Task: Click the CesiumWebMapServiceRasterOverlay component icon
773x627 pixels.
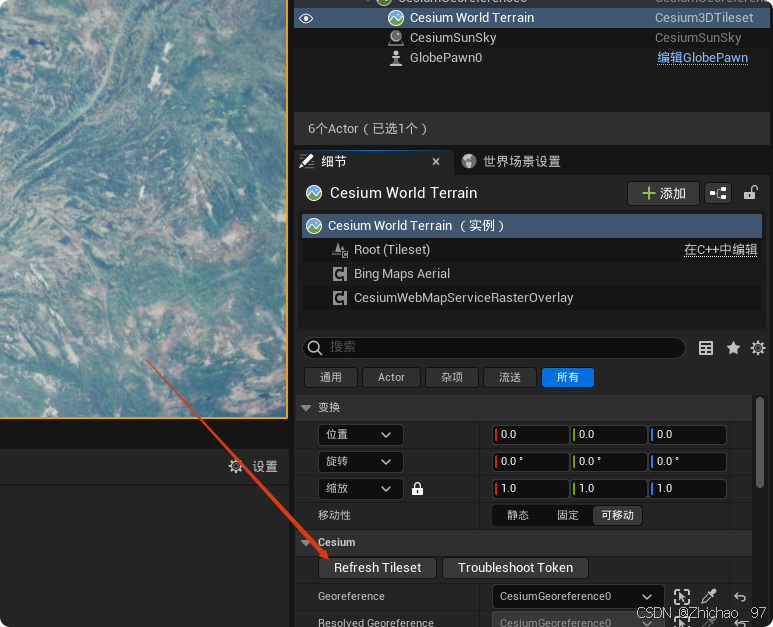Action: click(340, 298)
